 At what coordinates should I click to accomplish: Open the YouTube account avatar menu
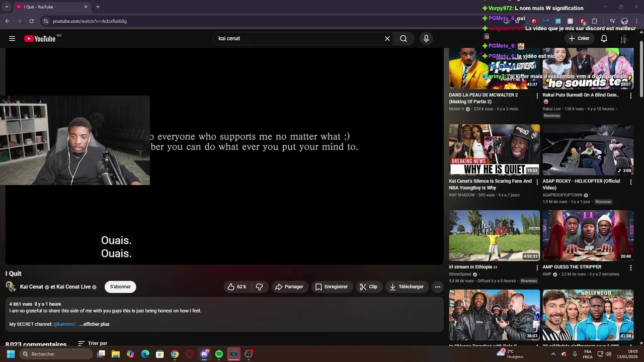(624, 39)
